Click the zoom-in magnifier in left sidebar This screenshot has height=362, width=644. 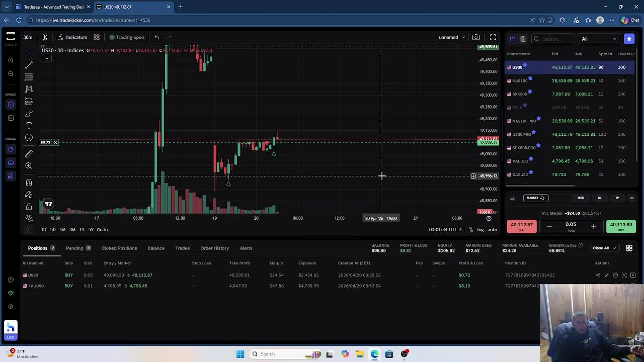tap(11, 60)
